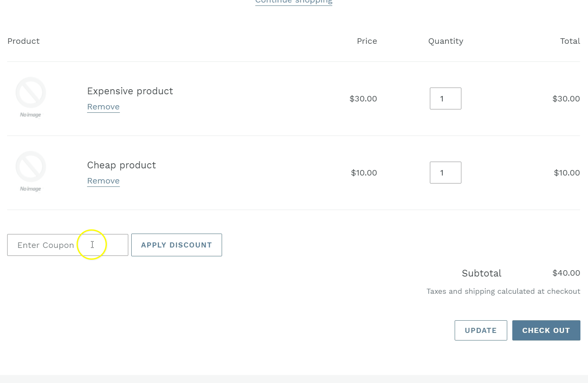Viewport: 588px width, 383px height.
Task: Remove the Cheap product from cart
Action: 103,181
